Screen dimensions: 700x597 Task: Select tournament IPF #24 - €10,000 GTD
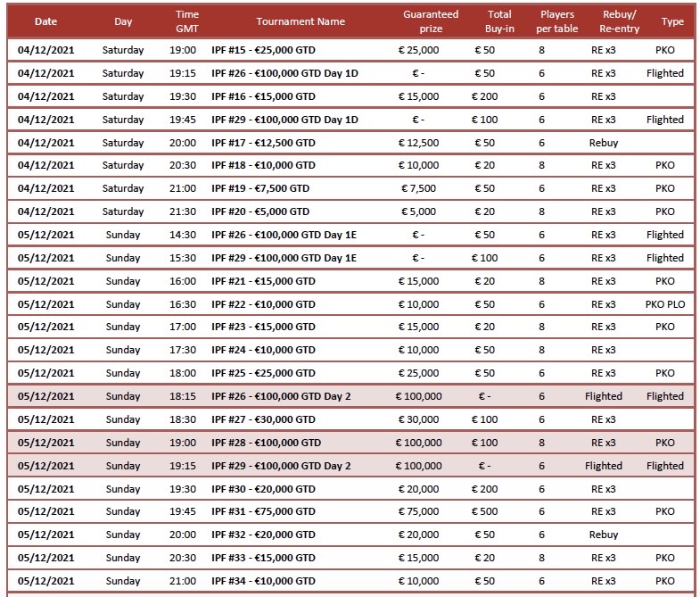coord(263,351)
